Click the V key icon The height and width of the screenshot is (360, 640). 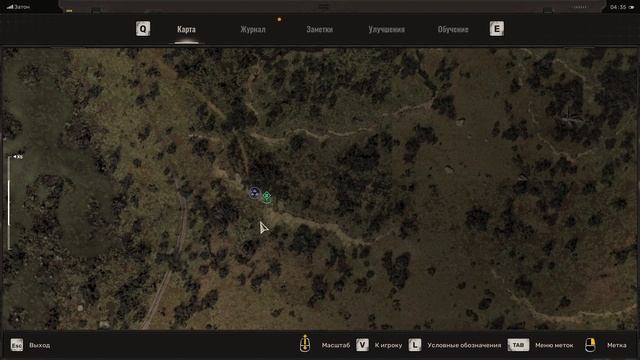362,345
